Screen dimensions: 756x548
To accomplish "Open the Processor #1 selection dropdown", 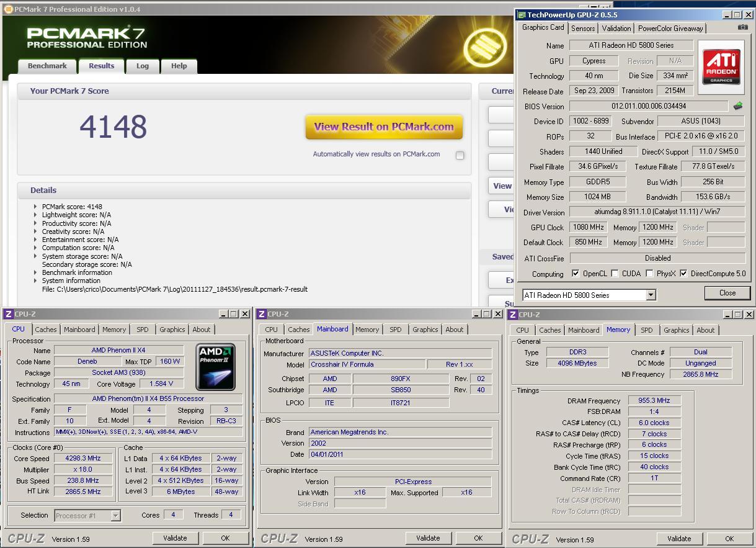I will [115, 515].
